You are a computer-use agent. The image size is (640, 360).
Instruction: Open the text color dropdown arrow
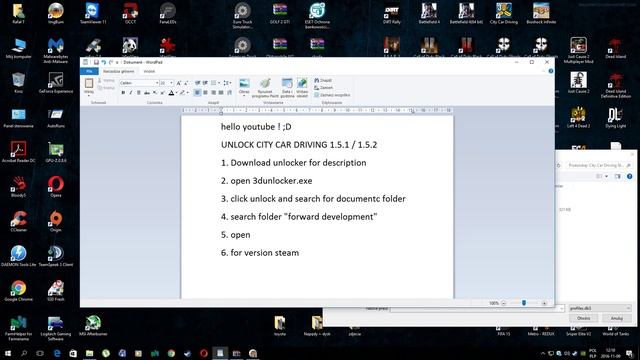coord(176,93)
